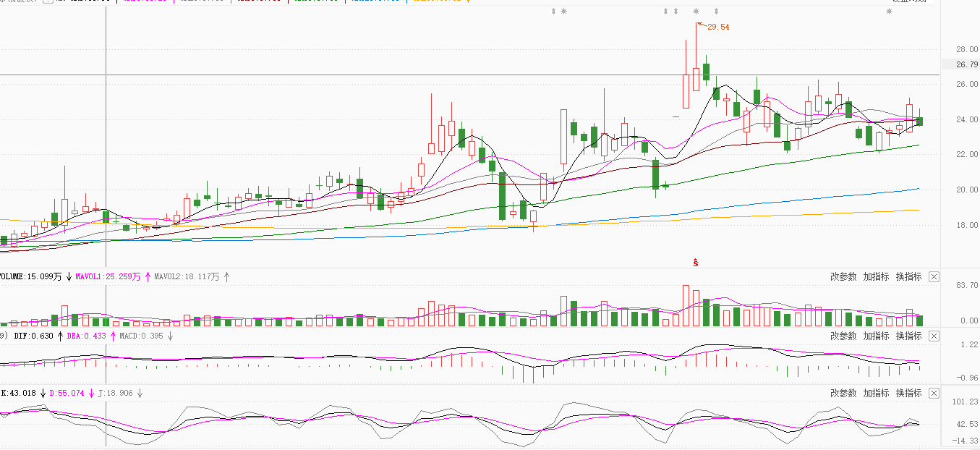Image resolution: width=980 pixels, height=450 pixels.
Task: Click the asterisk marker nearest the price axis
Action: pos(889,12)
